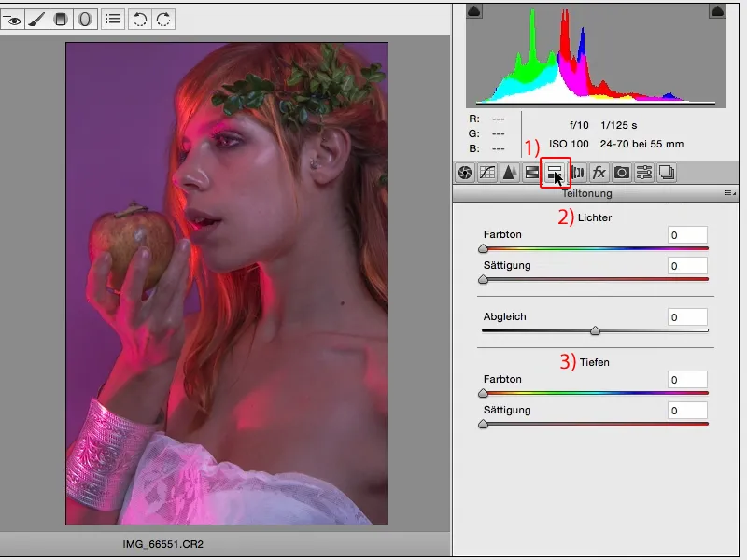The width and height of the screenshot is (747, 560).
Task: Select the Adjustment Brush tool
Action: click(x=36, y=19)
